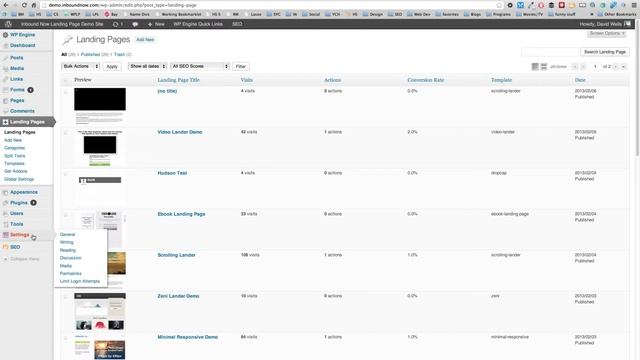Open the Other Bookmarks folder
Image resolution: width=640 pixels, height=360 pixels.
click(x=617, y=14)
